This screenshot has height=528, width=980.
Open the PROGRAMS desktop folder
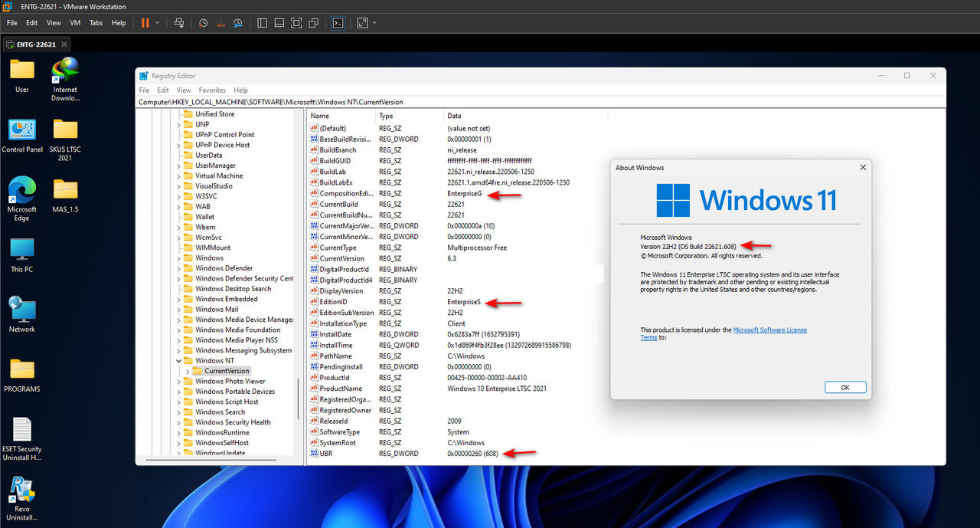click(22, 375)
